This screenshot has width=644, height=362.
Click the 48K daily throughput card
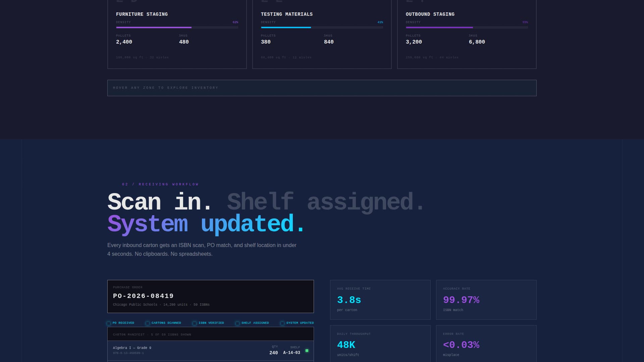point(380,344)
